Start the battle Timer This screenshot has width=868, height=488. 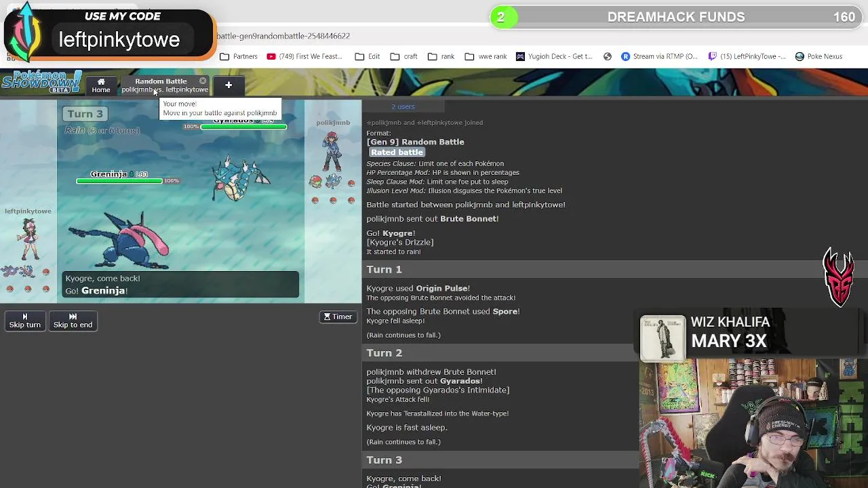click(338, 317)
